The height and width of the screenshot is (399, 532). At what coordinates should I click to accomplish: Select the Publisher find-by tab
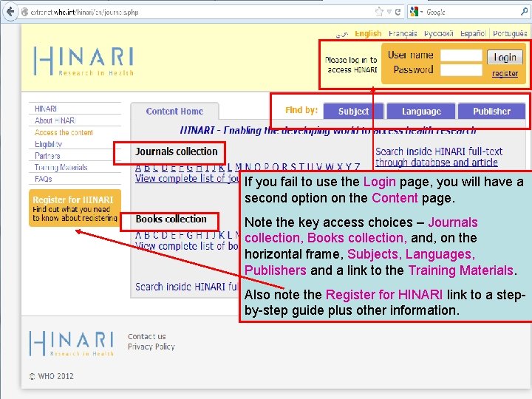[x=491, y=112]
